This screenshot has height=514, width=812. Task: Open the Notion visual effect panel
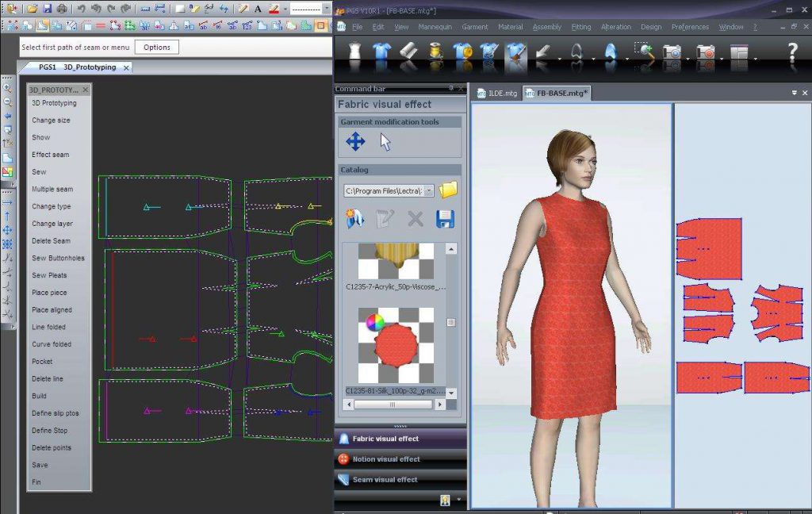coord(387,459)
